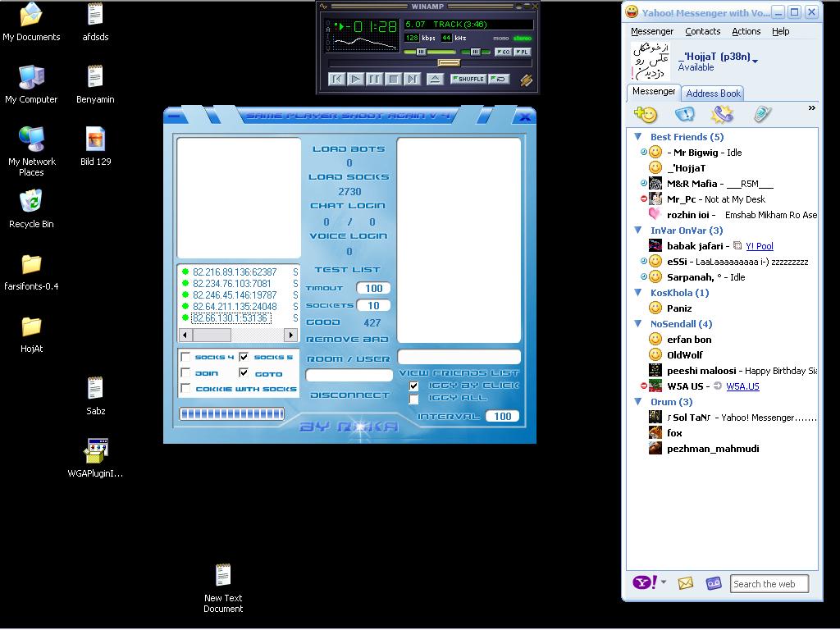Screen dimensions: 840x630
Task: Enable COKKIE WITH SOCKS checkbox
Action: [x=185, y=388]
